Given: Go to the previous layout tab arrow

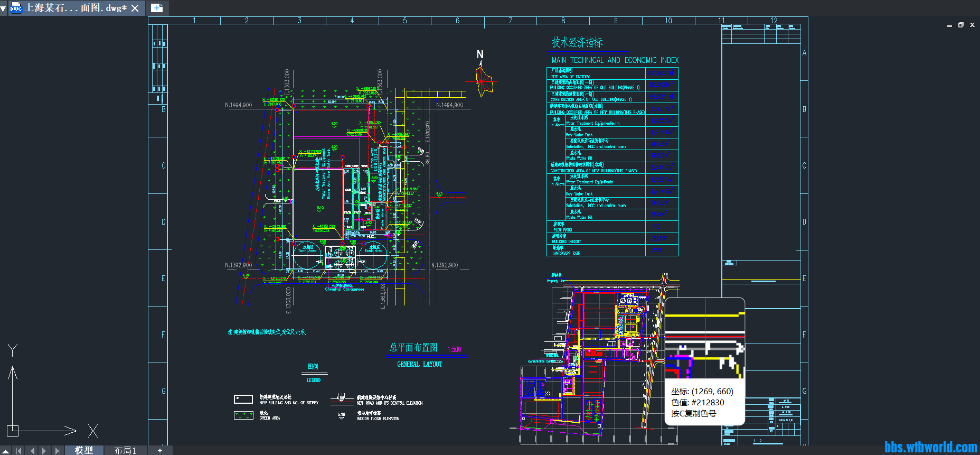Looking at the screenshot, I should coord(32,451).
